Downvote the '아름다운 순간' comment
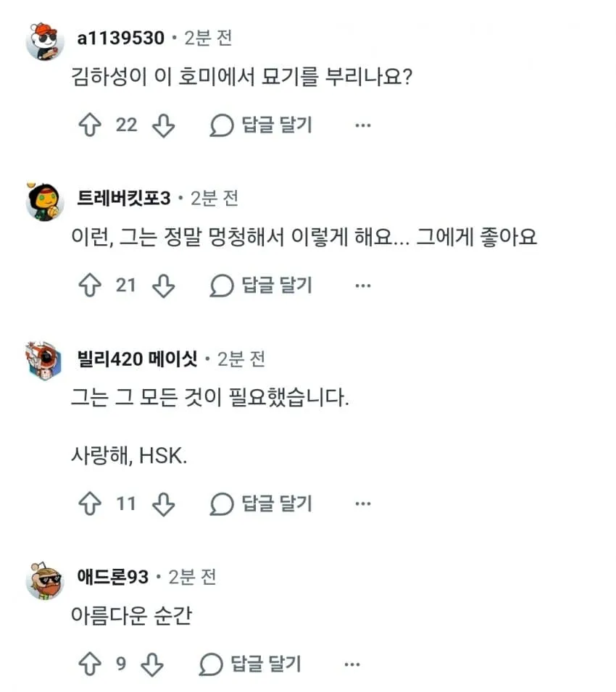The image size is (616, 692). [152, 664]
